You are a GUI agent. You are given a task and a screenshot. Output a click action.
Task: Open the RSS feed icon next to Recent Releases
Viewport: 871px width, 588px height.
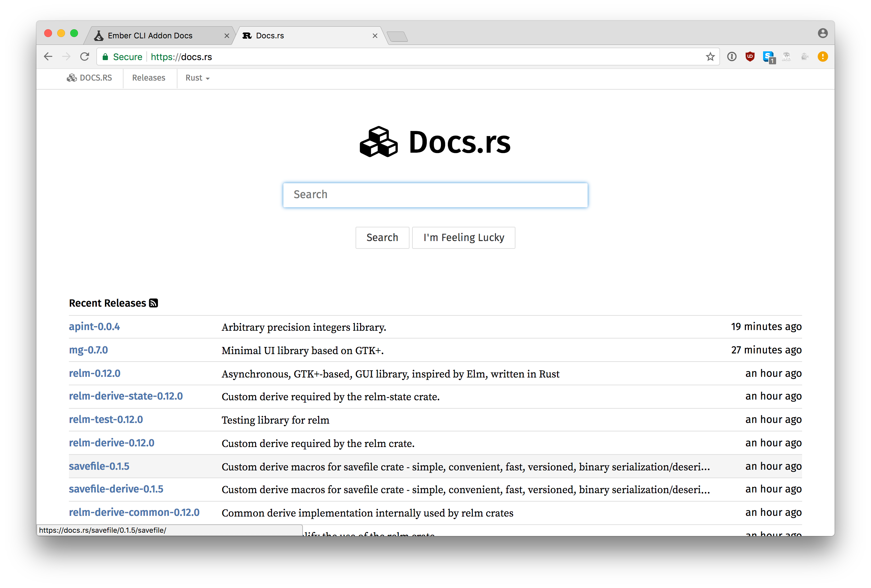[154, 303]
